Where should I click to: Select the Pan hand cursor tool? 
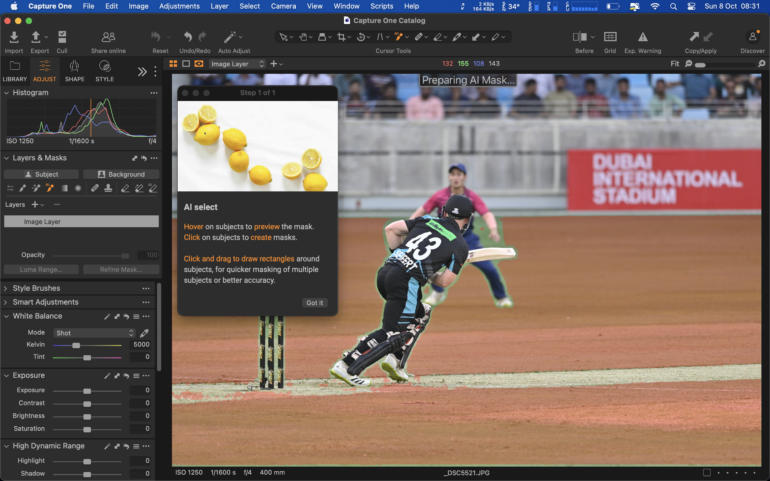tap(303, 37)
